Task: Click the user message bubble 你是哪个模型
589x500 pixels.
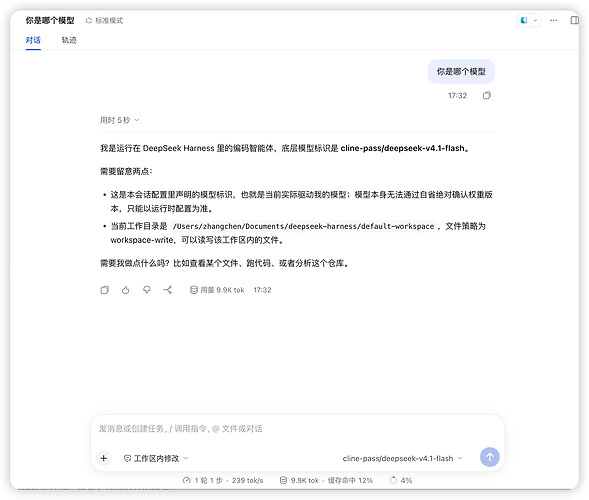Action: (x=461, y=71)
